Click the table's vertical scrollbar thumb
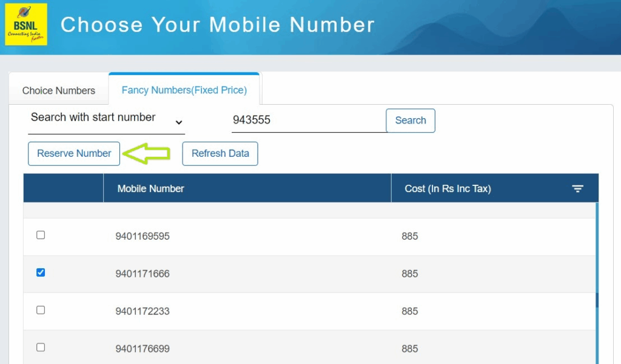621x364 pixels. tap(597, 300)
